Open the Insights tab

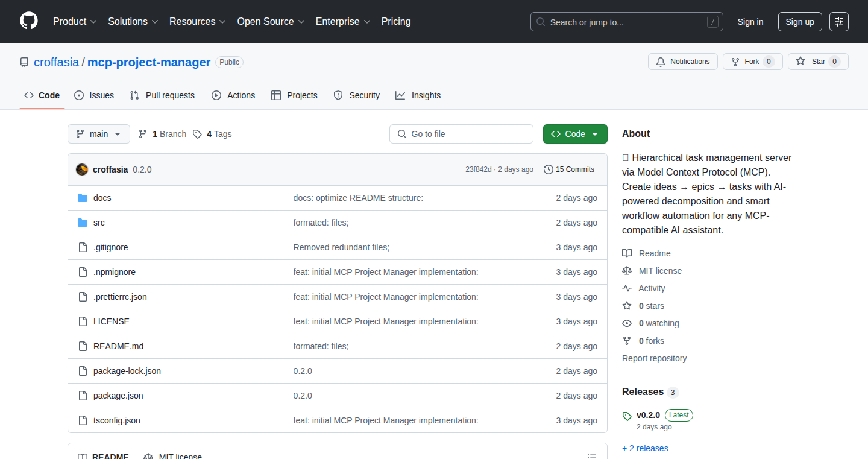(x=418, y=95)
